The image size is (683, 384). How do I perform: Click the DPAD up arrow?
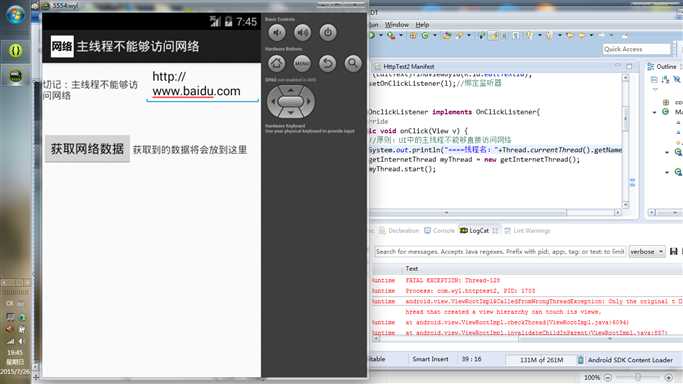tap(291, 90)
